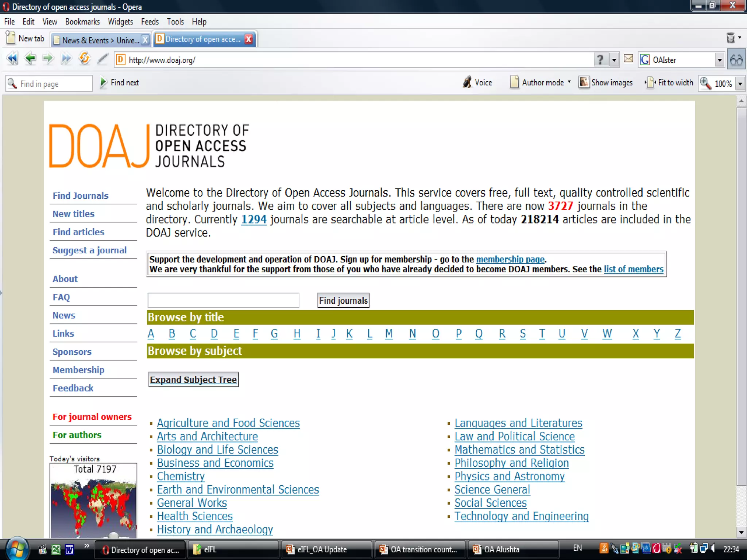
Task: Open the Bookmarks menu
Action: click(82, 22)
